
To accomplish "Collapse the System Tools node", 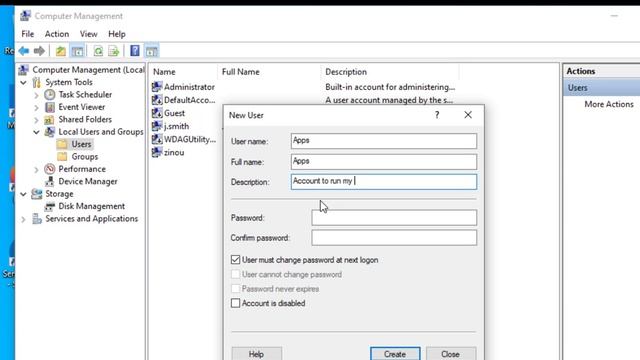I will [x=23, y=82].
